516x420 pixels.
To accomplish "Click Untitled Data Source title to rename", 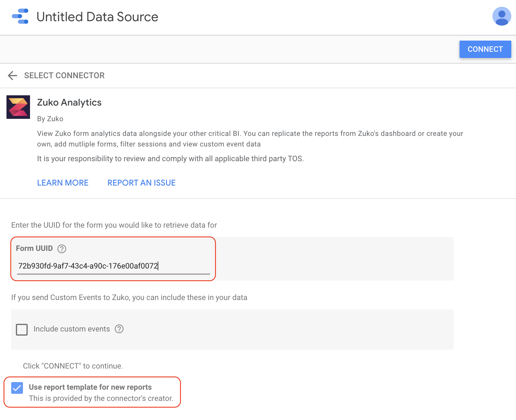I will click(x=97, y=17).
